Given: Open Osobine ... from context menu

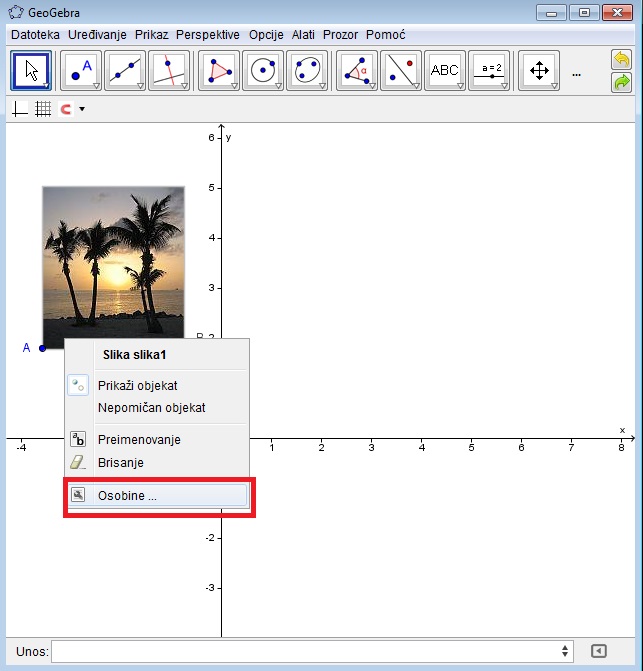Looking at the screenshot, I should (x=157, y=496).
